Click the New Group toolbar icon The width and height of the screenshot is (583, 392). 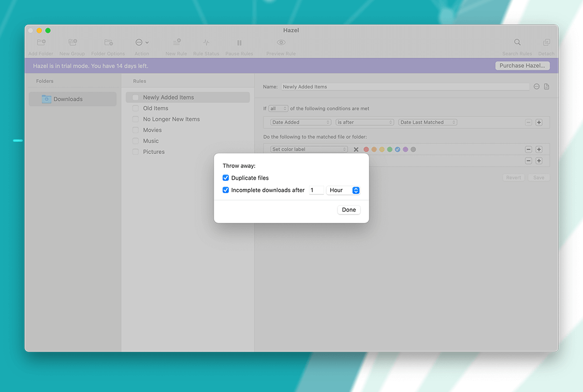click(x=72, y=43)
